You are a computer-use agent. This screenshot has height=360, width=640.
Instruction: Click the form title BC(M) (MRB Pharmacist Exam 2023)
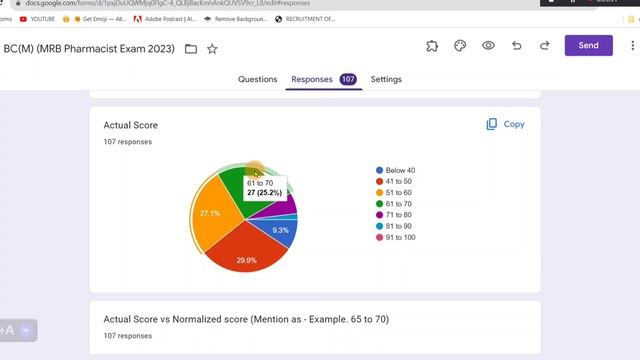tap(89, 49)
